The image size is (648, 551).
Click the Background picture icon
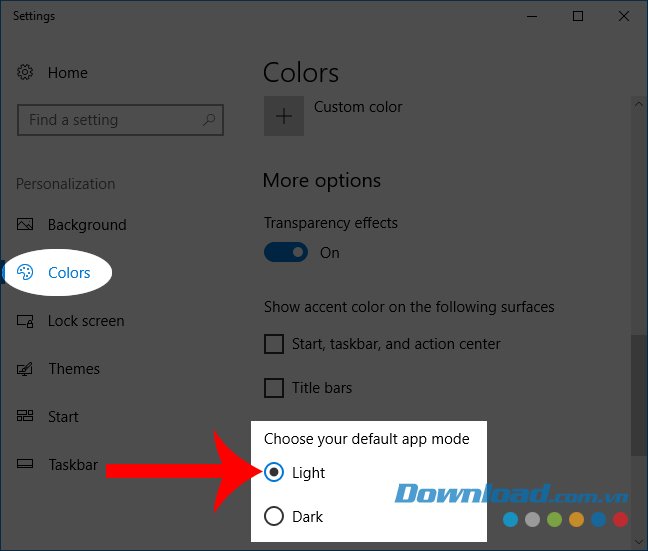[25, 224]
